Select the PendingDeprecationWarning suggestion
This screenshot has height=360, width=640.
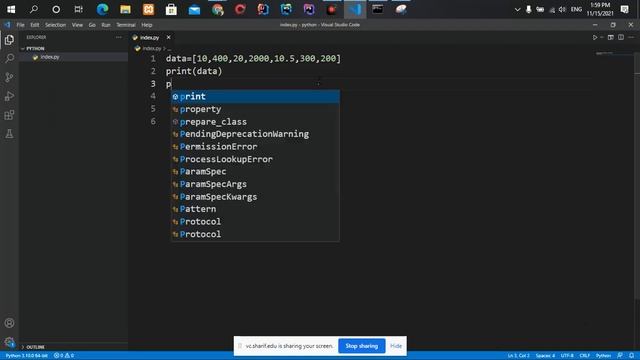coord(255,134)
